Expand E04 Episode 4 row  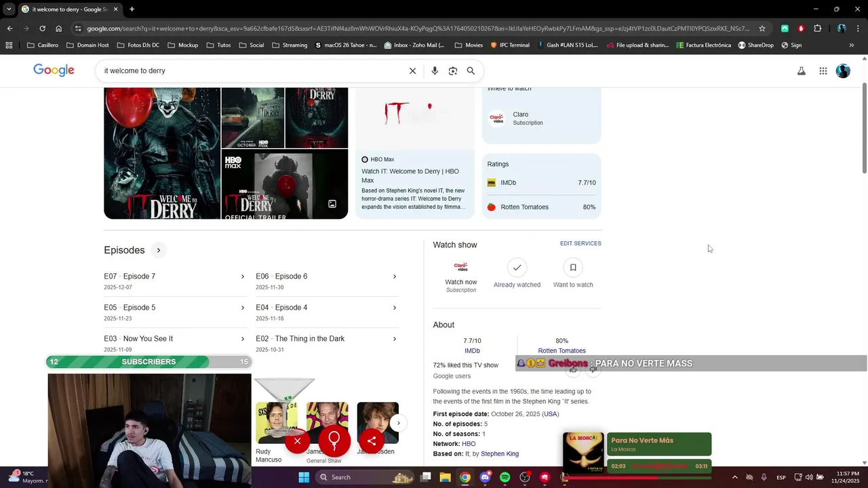tap(326, 312)
